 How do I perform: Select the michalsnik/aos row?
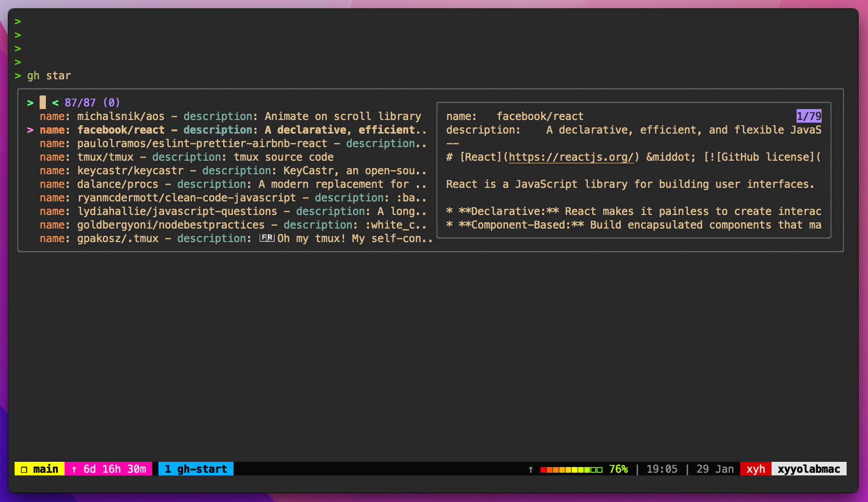pos(230,116)
